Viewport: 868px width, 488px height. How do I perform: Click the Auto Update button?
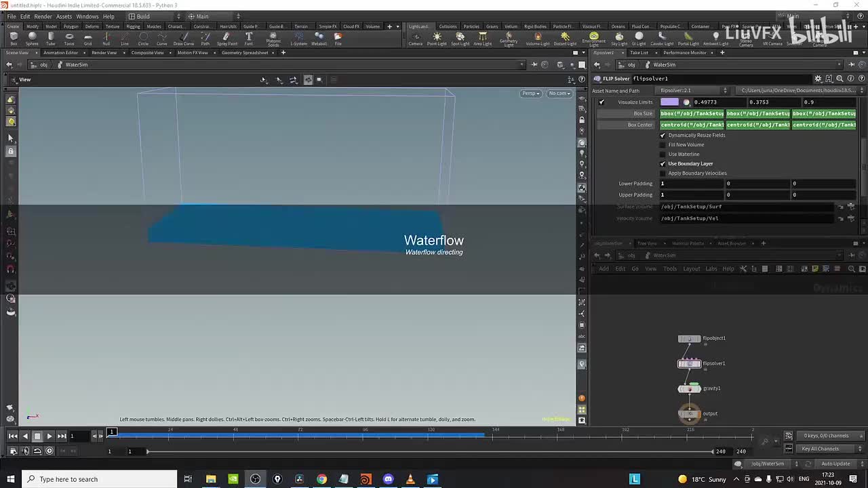tap(835, 464)
